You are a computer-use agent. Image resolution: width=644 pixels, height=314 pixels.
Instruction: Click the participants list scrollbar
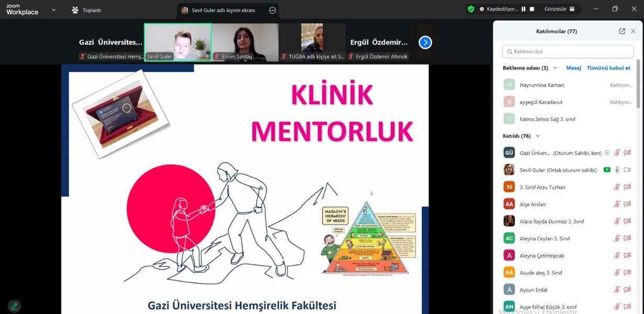[x=638, y=84]
